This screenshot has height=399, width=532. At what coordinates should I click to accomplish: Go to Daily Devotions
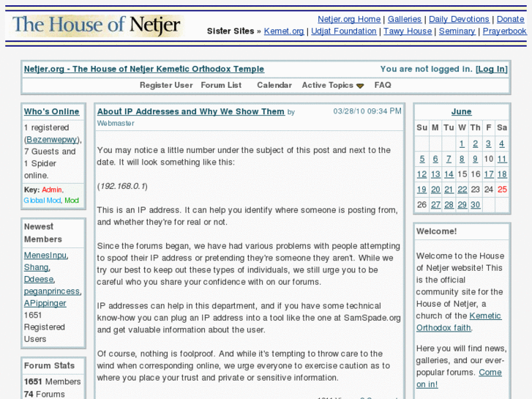459,19
